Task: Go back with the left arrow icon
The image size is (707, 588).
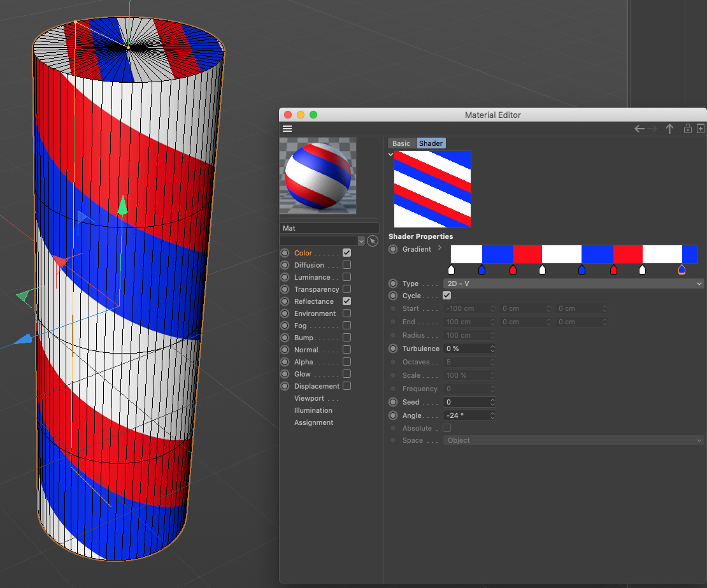Action: pyautogui.click(x=639, y=129)
